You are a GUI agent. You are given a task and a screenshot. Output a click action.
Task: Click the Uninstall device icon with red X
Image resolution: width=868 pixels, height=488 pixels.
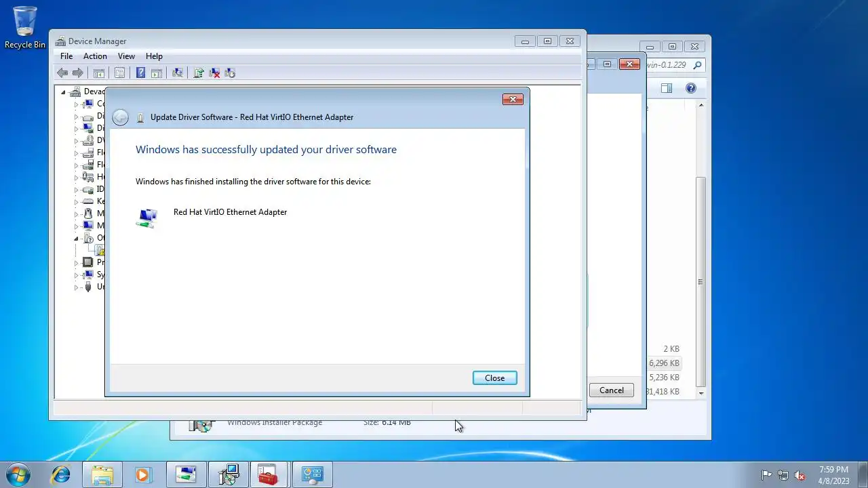click(214, 73)
